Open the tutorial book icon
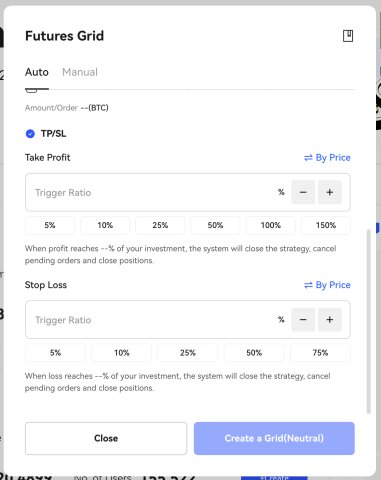 (348, 36)
